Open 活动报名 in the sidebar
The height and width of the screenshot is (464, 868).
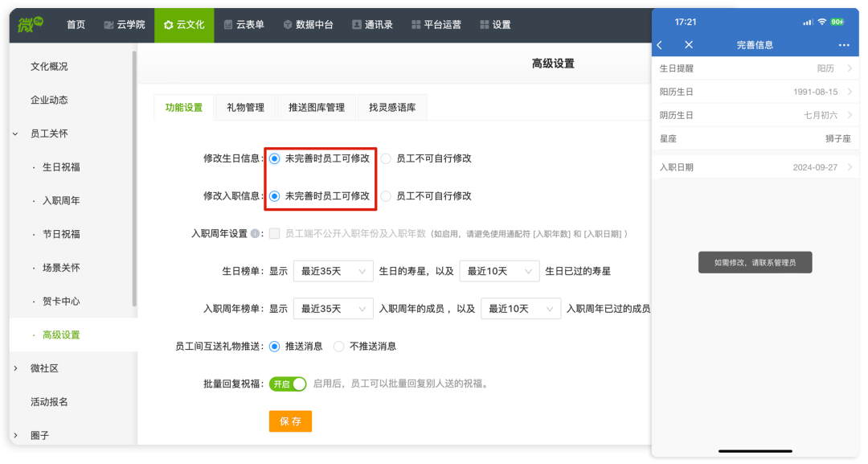coord(49,402)
